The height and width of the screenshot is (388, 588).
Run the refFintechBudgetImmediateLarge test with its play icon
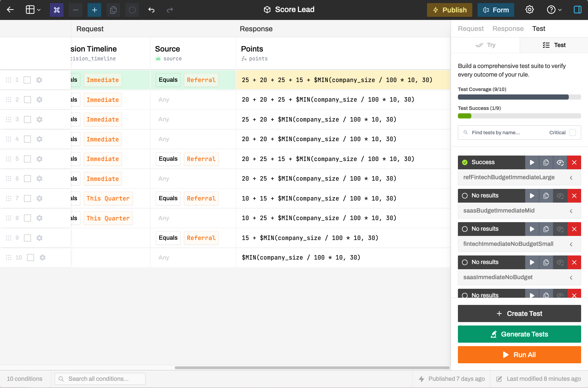click(x=531, y=162)
